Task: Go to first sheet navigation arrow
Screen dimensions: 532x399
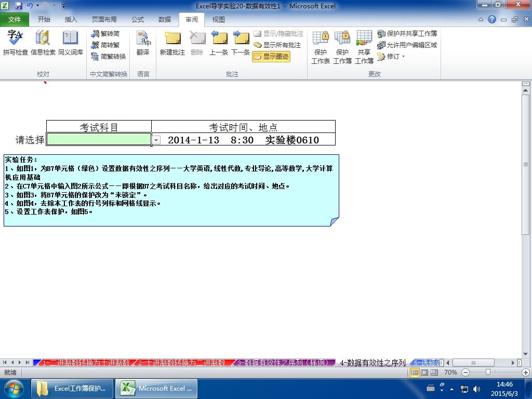Action: point(5,362)
